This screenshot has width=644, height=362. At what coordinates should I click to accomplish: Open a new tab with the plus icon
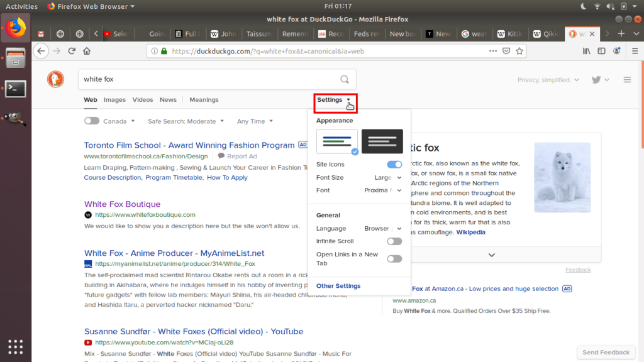tap(621, 34)
